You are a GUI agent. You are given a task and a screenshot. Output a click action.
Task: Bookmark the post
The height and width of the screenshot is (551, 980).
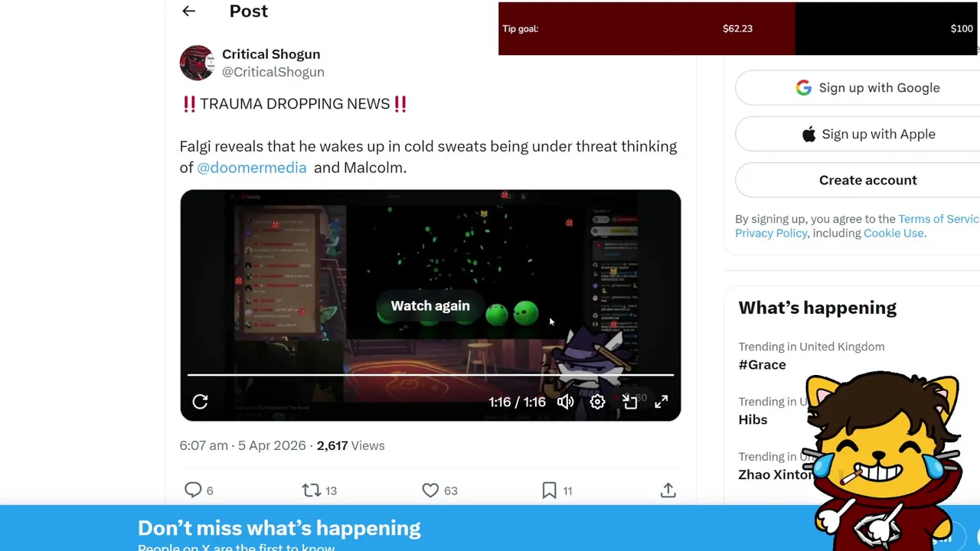549,490
